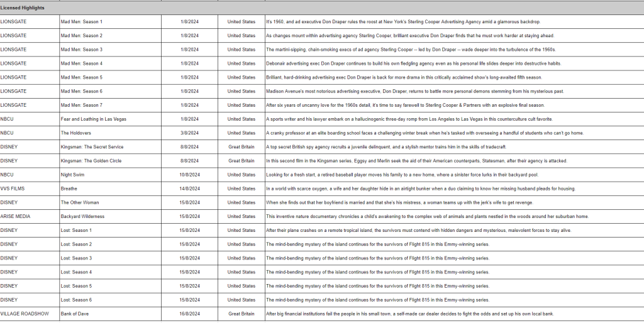Open the Lost: Season 5 title link
The height and width of the screenshot is (323, 644).
tap(76, 286)
